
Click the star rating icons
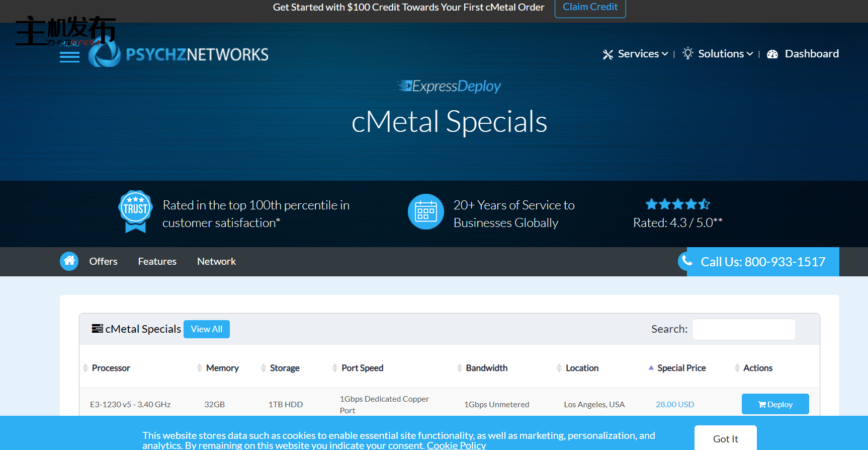[x=677, y=204]
